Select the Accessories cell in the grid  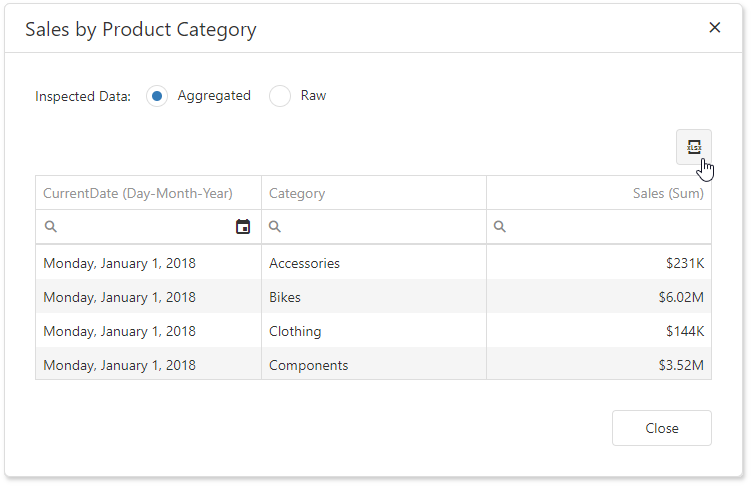[x=304, y=263]
